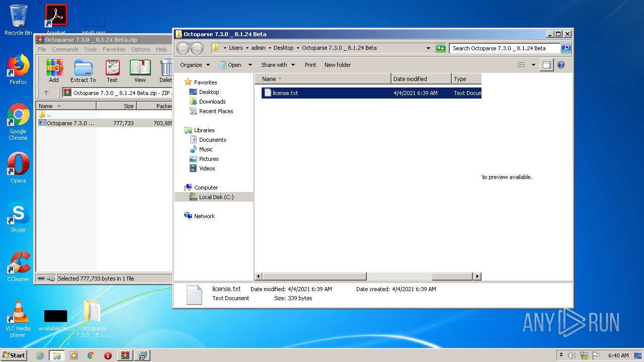This screenshot has height=362, width=644.
Task: Open the WinRAR File menu
Action: tap(42, 49)
